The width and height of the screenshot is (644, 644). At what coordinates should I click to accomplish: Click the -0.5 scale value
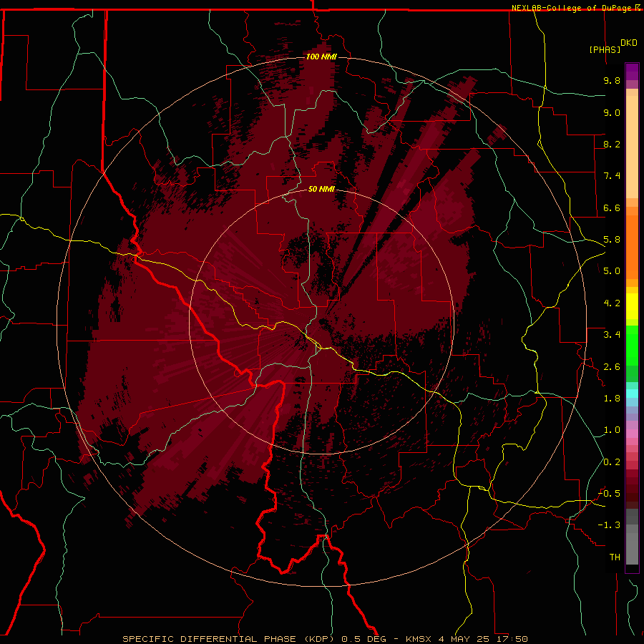coord(609,494)
